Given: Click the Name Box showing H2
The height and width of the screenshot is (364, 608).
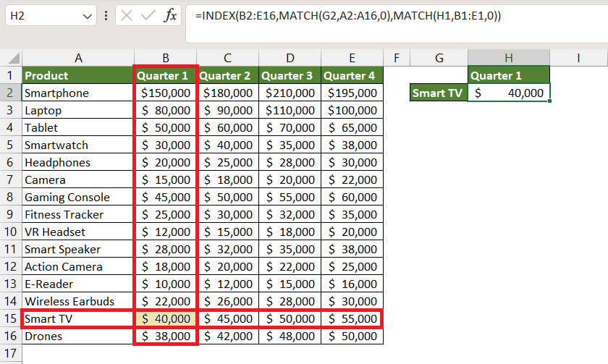Looking at the screenshot, I should click(51, 15).
